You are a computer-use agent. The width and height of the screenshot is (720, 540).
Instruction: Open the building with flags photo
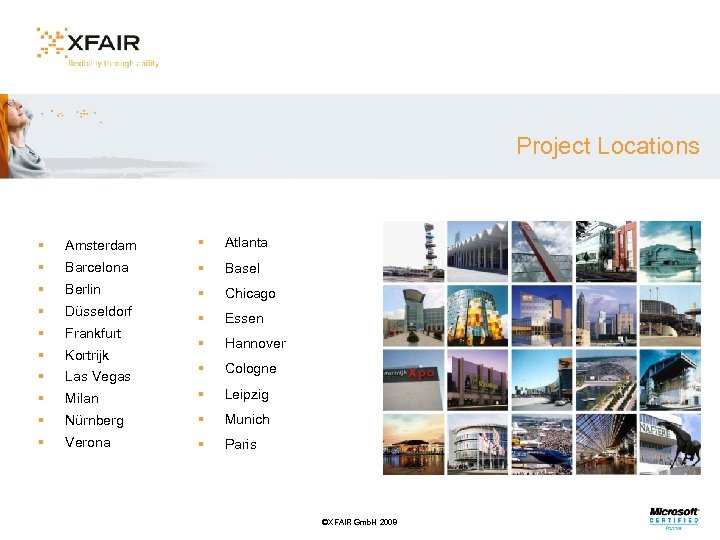[x=478, y=444]
